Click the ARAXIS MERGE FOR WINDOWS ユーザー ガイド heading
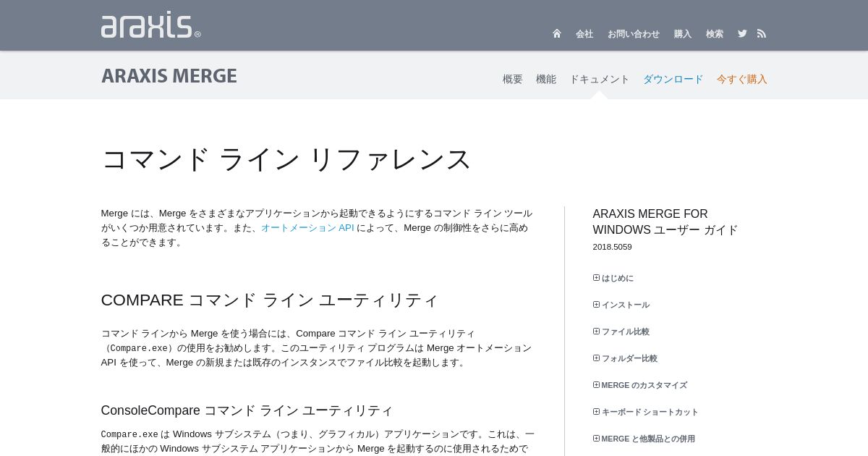Image resolution: width=868 pixels, height=456 pixels. 665,221
